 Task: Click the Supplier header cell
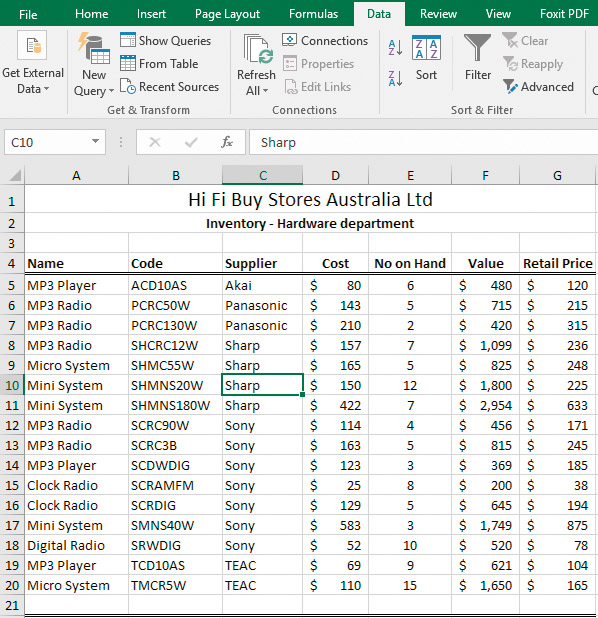(x=263, y=263)
